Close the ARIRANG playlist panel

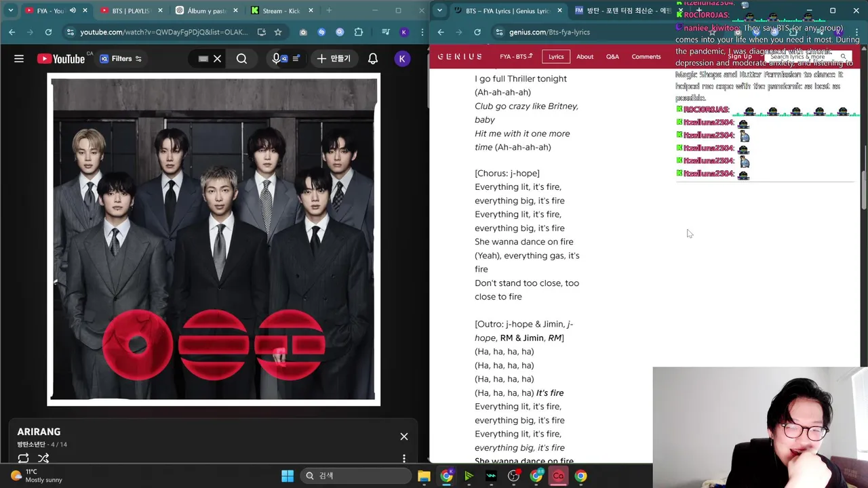404,436
